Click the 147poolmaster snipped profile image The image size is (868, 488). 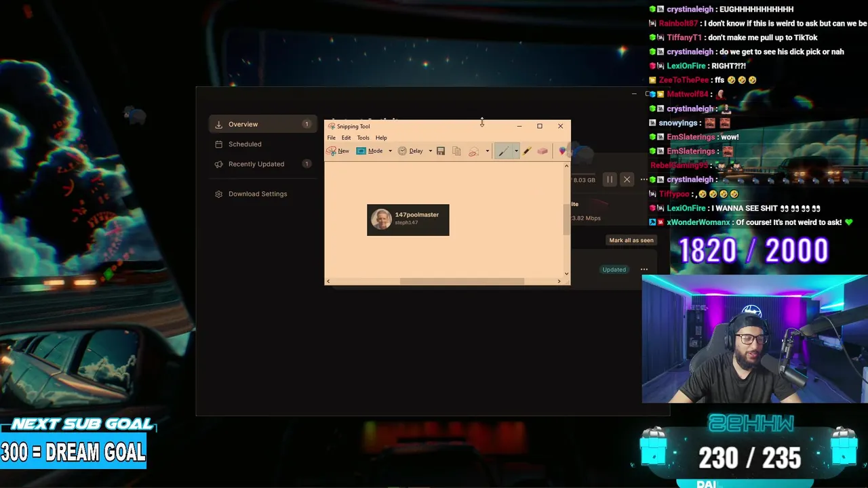tap(381, 219)
